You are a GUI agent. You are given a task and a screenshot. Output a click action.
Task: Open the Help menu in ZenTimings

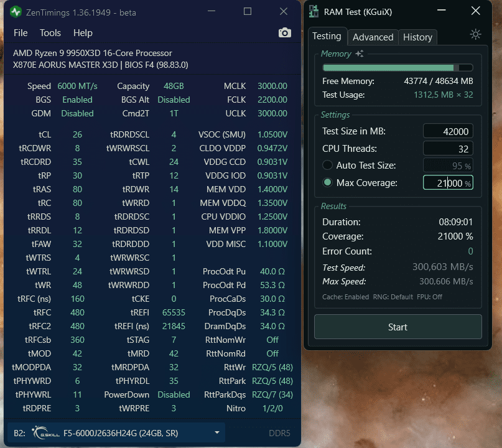point(83,32)
